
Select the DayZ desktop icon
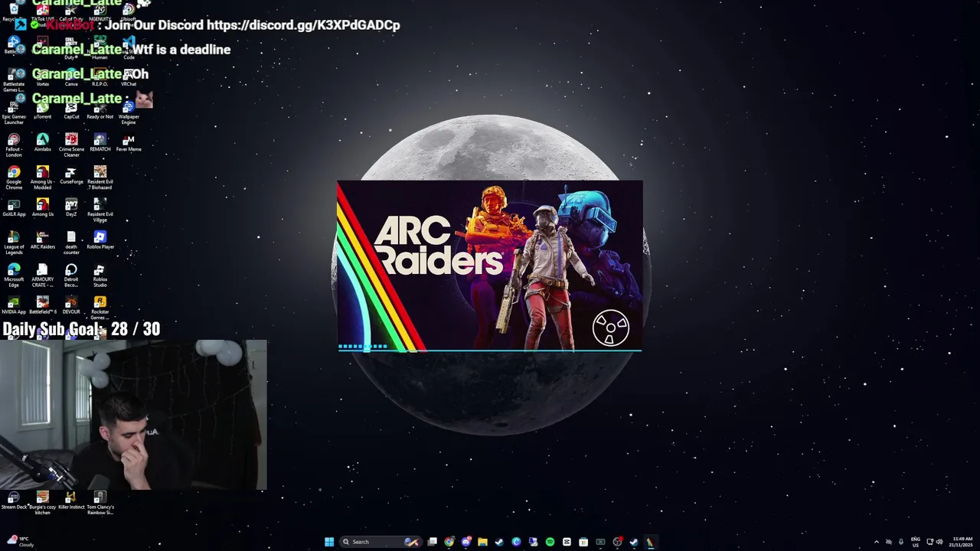(71, 208)
